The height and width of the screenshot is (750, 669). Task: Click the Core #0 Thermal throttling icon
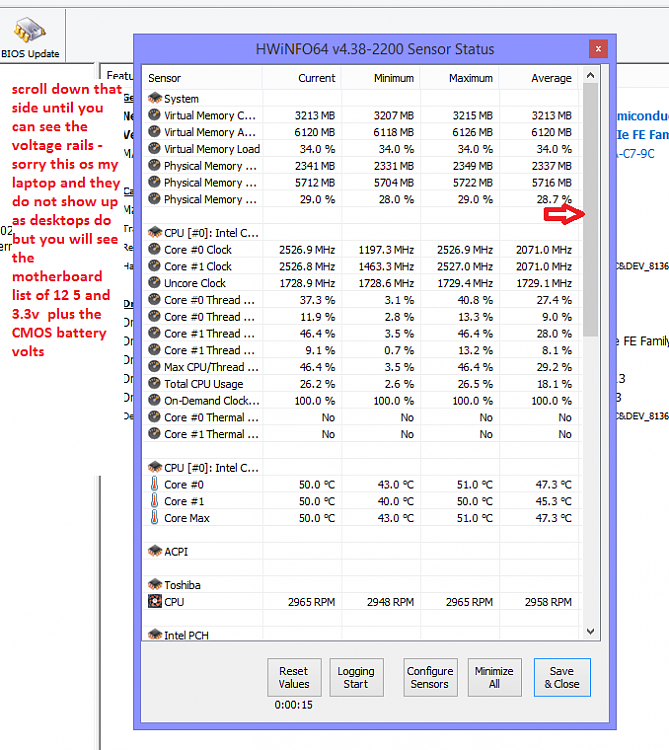154,417
